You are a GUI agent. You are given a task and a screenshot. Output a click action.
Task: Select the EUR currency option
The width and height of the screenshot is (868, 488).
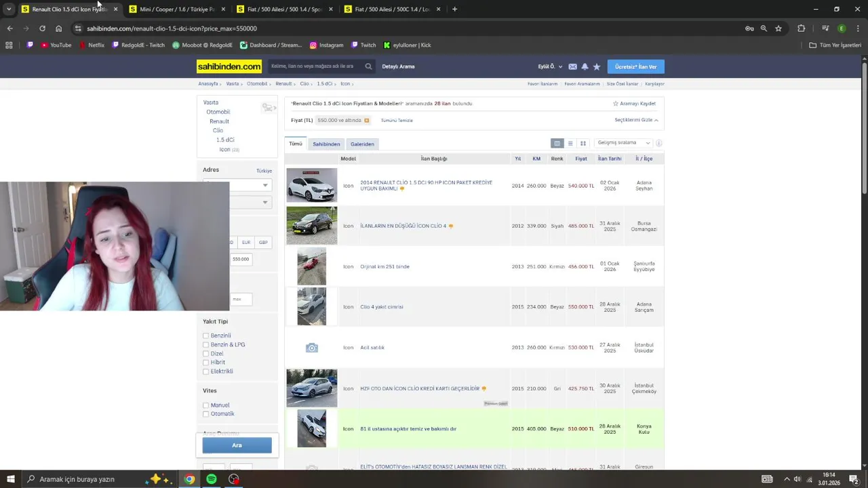245,242
